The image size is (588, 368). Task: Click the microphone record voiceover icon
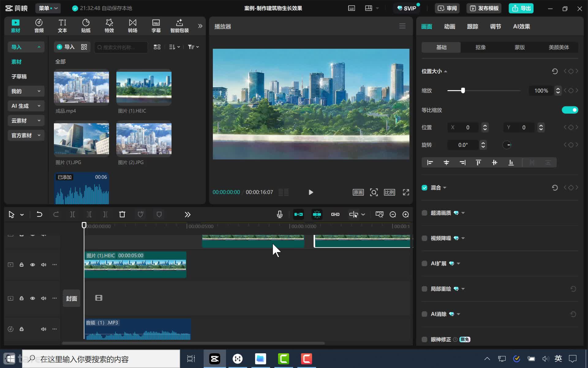pyautogui.click(x=280, y=214)
